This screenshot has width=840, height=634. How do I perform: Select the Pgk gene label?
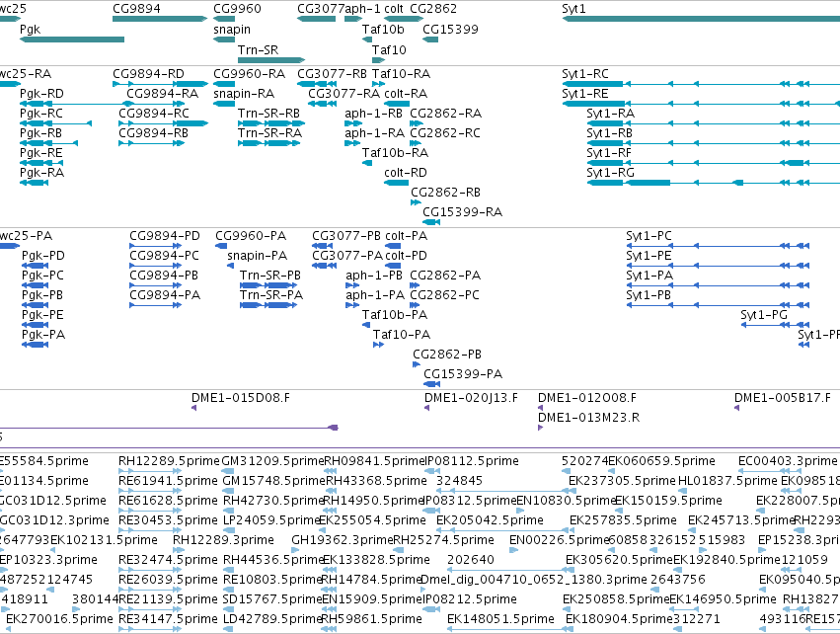coord(30,30)
